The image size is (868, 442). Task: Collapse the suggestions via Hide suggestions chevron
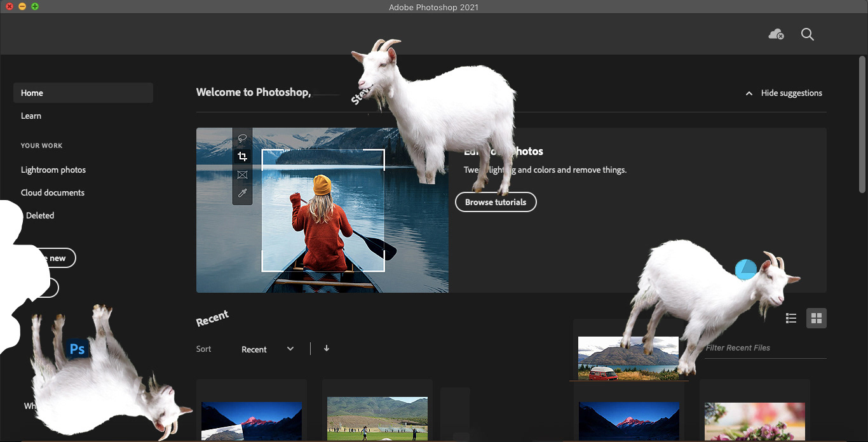point(749,93)
